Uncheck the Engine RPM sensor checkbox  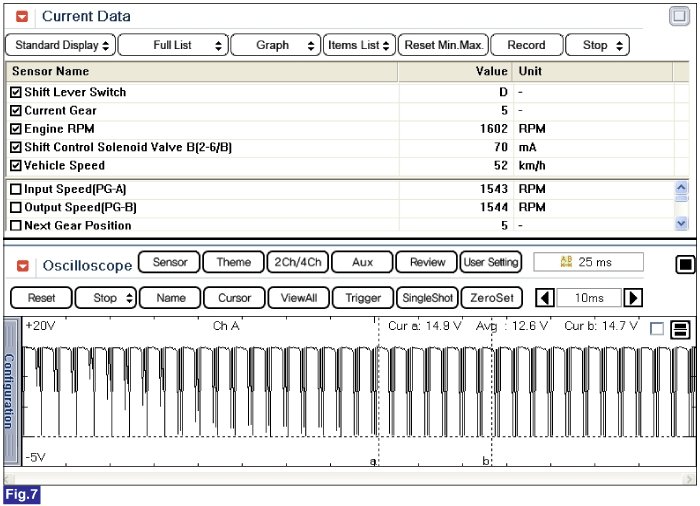coord(15,129)
